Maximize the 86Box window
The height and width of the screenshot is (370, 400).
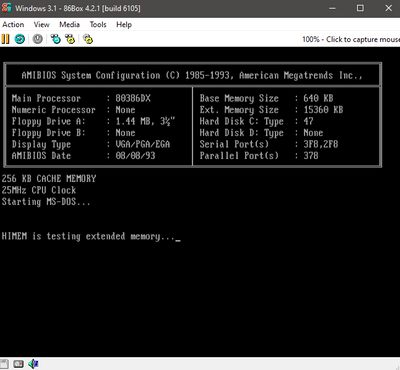pyautogui.click(x=360, y=8)
